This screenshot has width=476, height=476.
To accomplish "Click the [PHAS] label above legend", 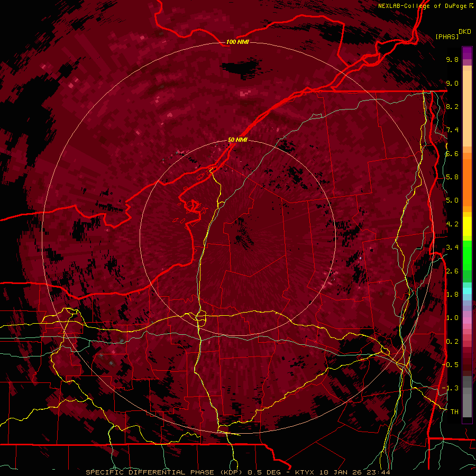I will 447,36.
